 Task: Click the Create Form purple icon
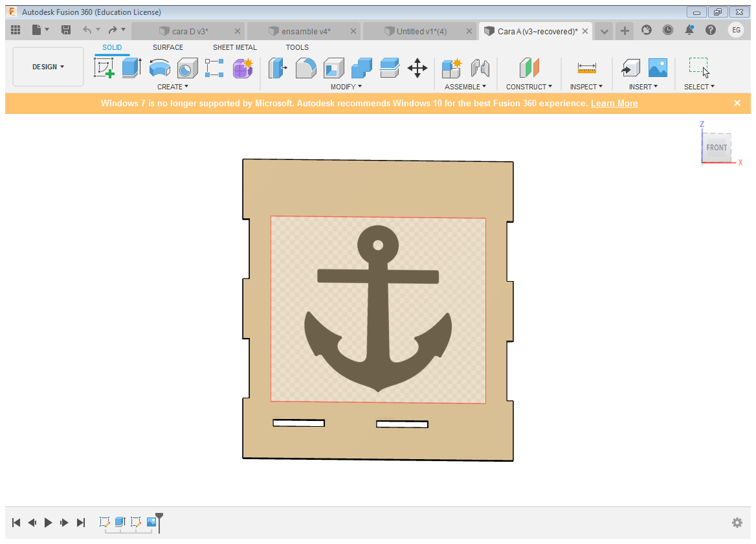pyautogui.click(x=243, y=68)
